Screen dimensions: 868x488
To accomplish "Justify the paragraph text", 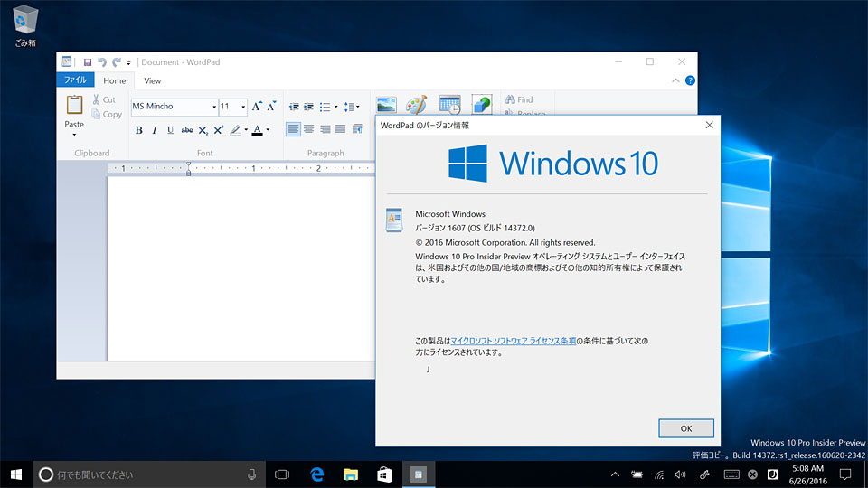I will pos(341,129).
